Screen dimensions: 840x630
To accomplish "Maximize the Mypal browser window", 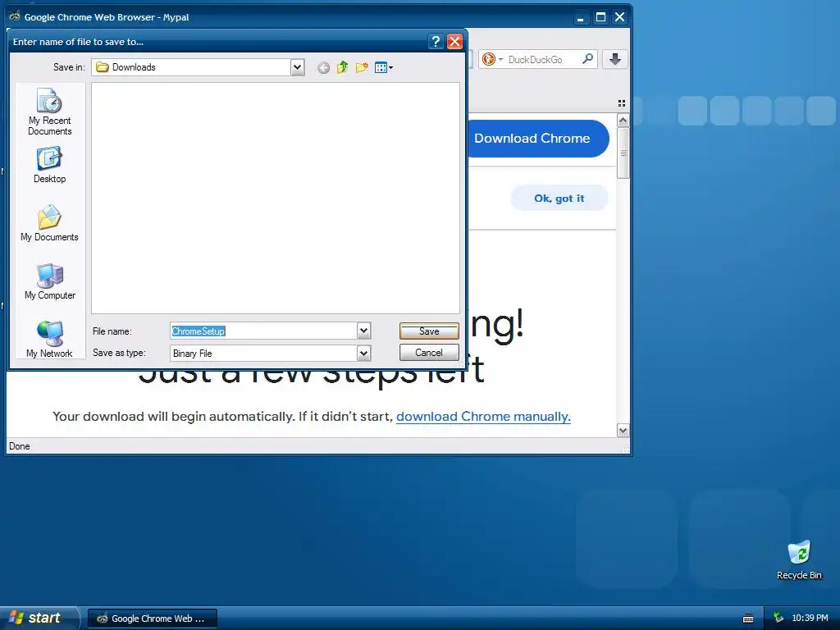I will [x=600, y=17].
